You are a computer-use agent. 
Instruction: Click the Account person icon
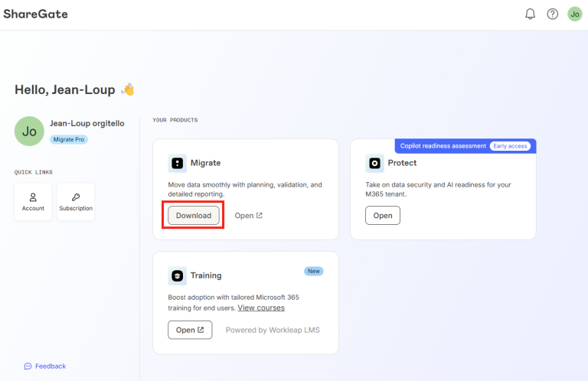(x=33, y=197)
